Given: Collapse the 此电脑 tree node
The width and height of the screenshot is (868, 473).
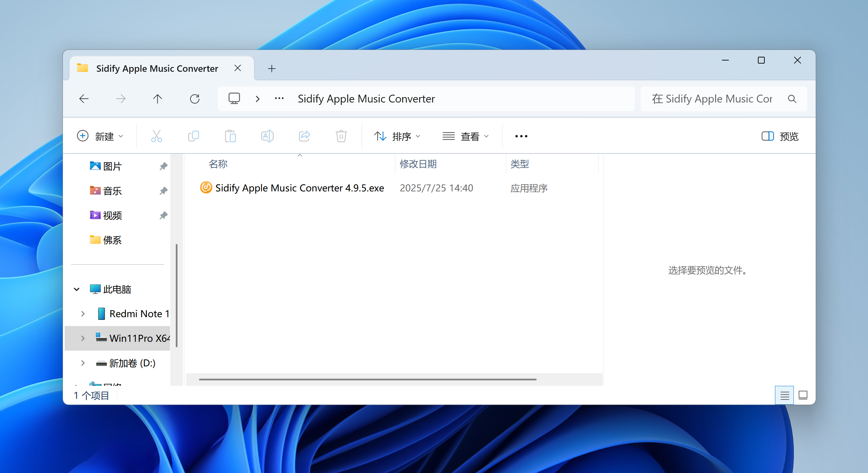Looking at the screenshot, I should click(77, 289).
